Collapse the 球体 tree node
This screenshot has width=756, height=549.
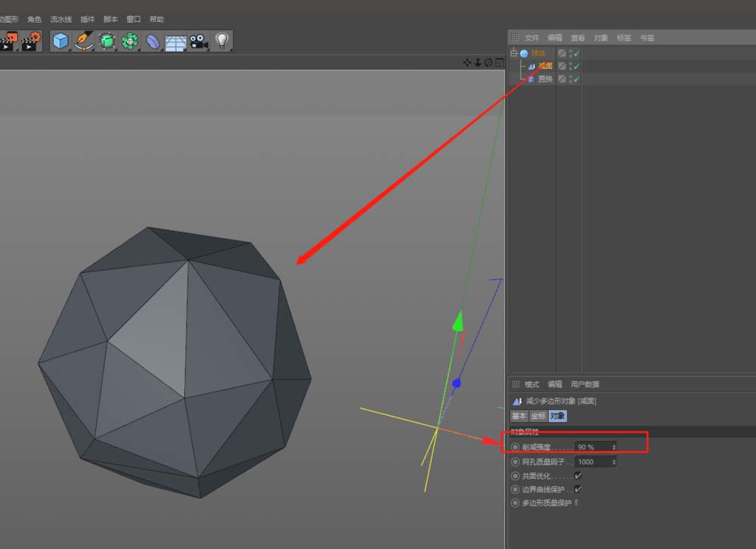(513, 54)
